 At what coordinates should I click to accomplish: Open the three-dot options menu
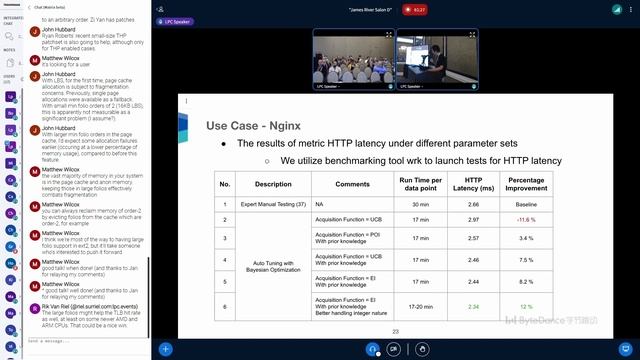tap(631, 9)
